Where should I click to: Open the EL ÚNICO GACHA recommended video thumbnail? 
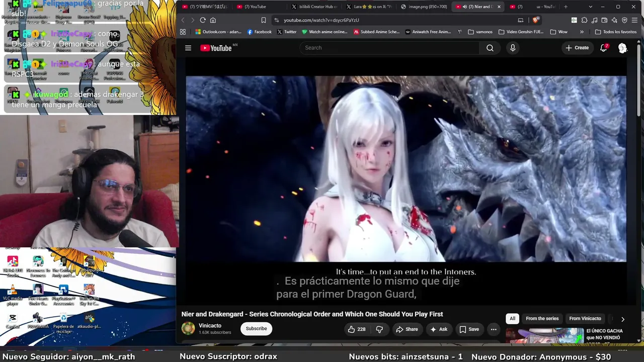[544, 336]
